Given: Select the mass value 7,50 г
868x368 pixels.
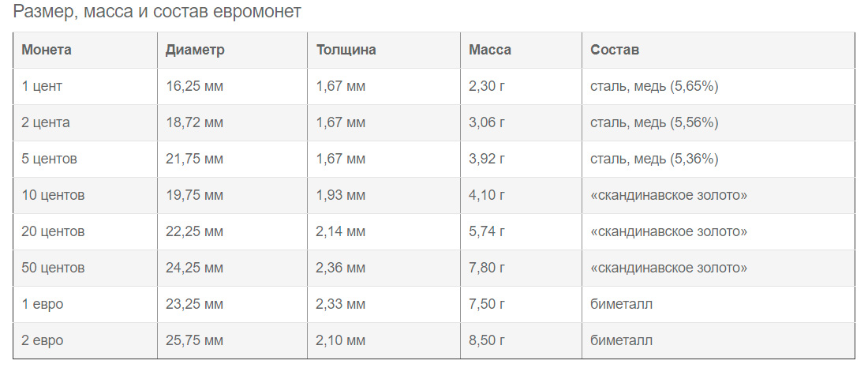Looking at the screenshot, I should [486, 304].
